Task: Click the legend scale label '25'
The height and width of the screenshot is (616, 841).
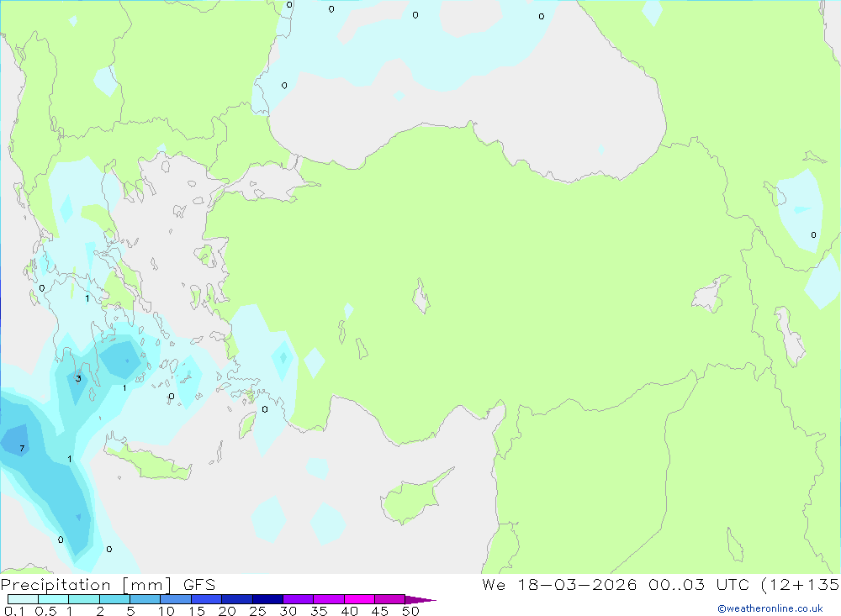Action: [258, 611]
